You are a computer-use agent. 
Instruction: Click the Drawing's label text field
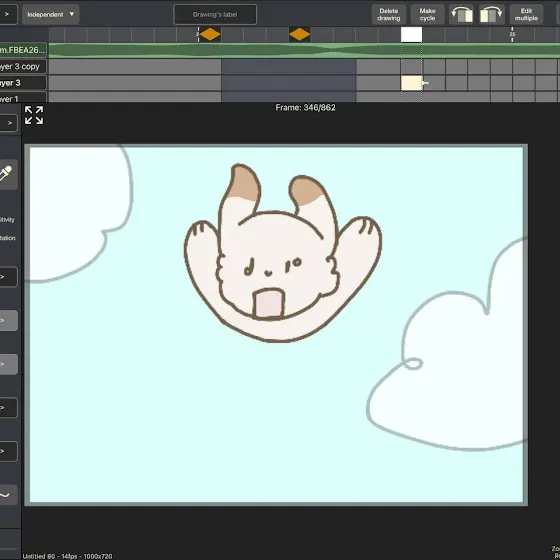pyautogui.click(x=215, y=15)
